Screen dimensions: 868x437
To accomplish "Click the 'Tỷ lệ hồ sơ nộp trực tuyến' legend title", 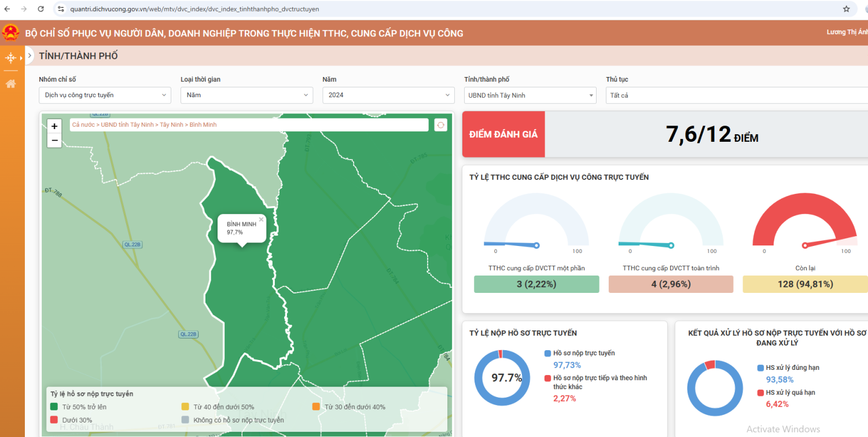I will [x=91, y=394].
